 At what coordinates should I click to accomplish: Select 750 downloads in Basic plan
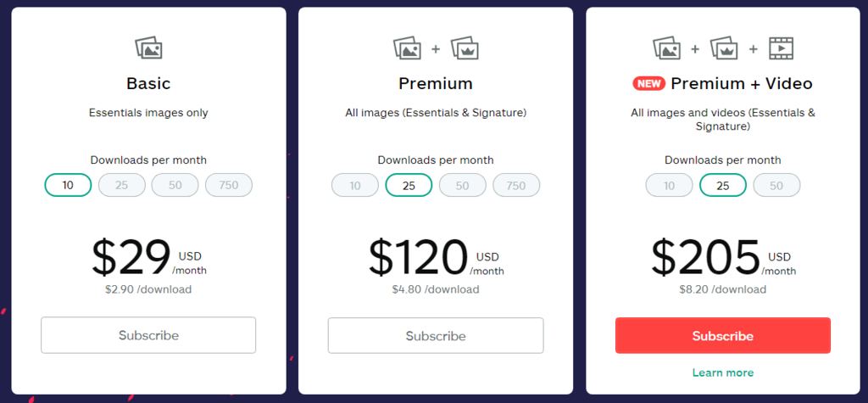coord(229,185)
